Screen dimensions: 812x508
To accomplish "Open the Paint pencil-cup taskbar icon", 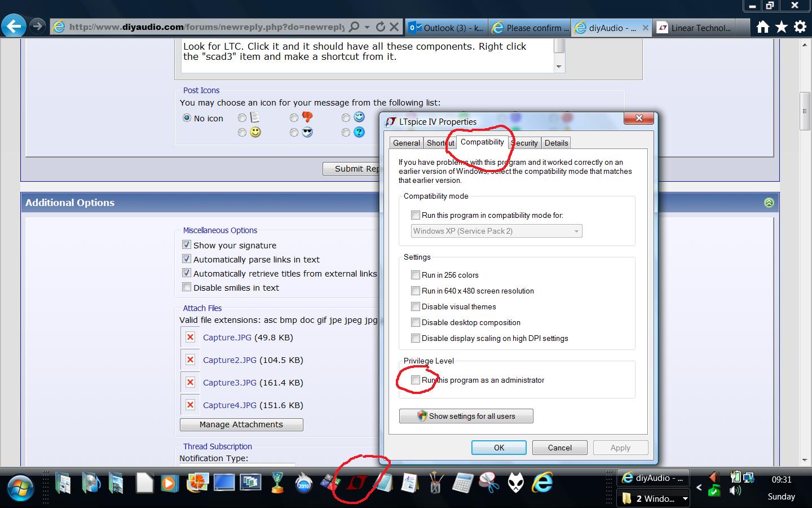I will click(x=436, y=483).
